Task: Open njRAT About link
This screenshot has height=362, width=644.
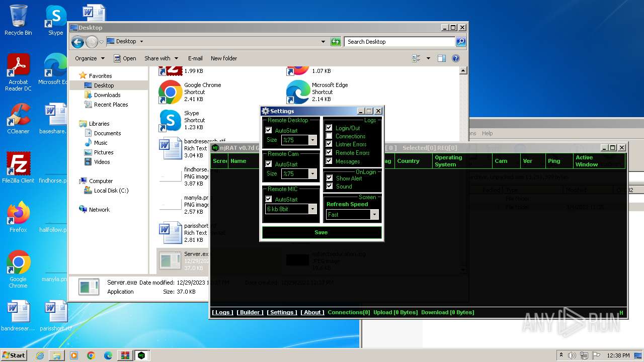Action: 312,312
